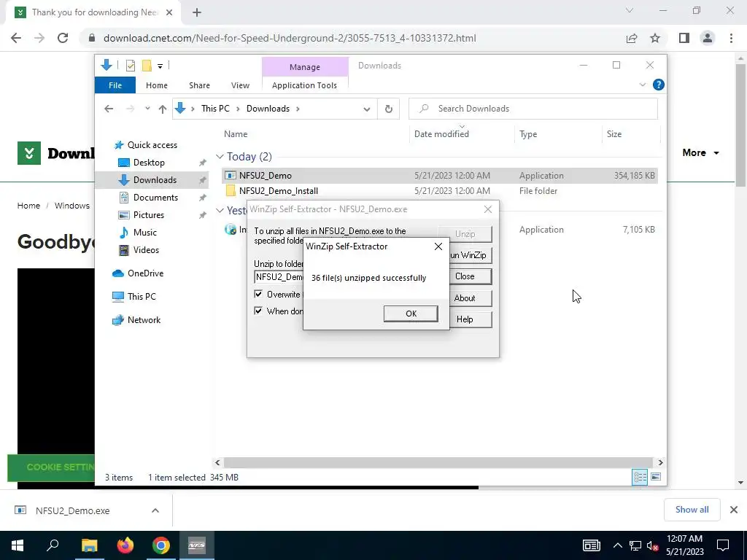
Task: Toggle the When done unzipping checkbox
Action: pos(258,311)
